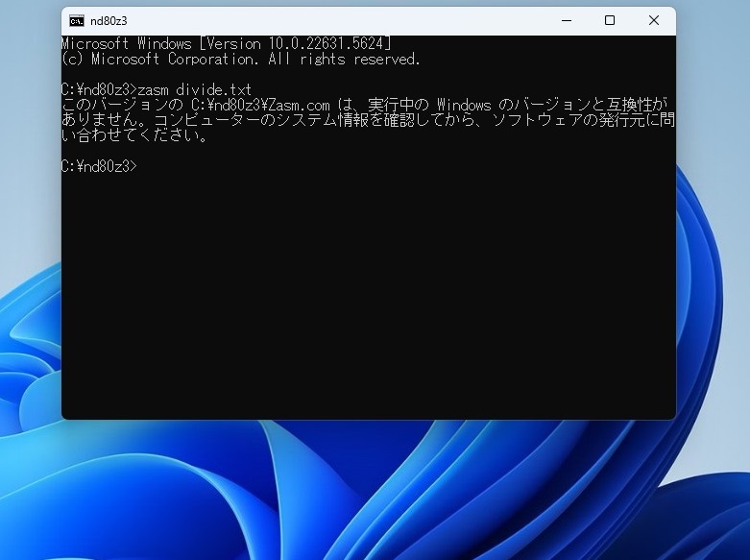Maximize the nd80z3 console window
Image resolution: width=750 pixels, height=560 pixels.
point(610,20)
